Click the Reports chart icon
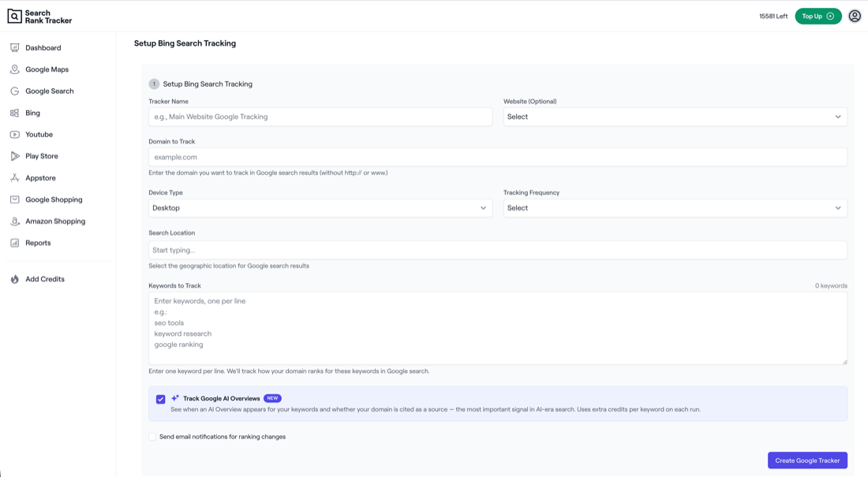Viewport: 868px width, 477px height. point(15,242)
